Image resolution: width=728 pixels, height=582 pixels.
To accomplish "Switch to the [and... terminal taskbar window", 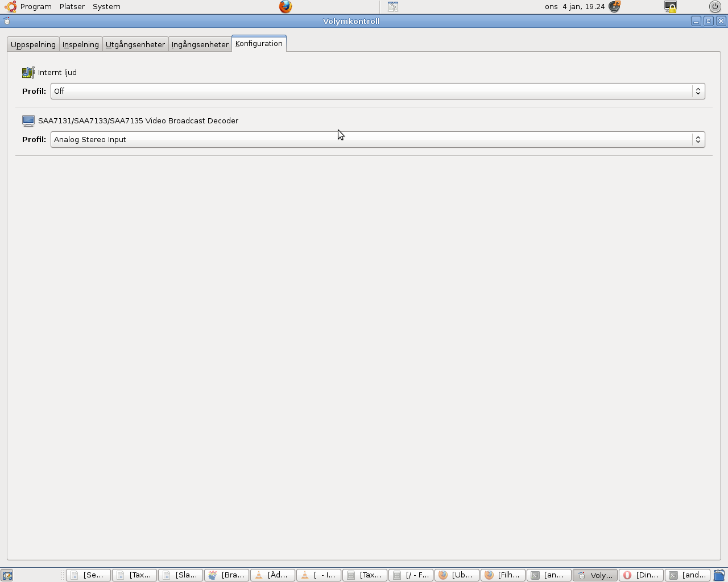I will 688,575.
